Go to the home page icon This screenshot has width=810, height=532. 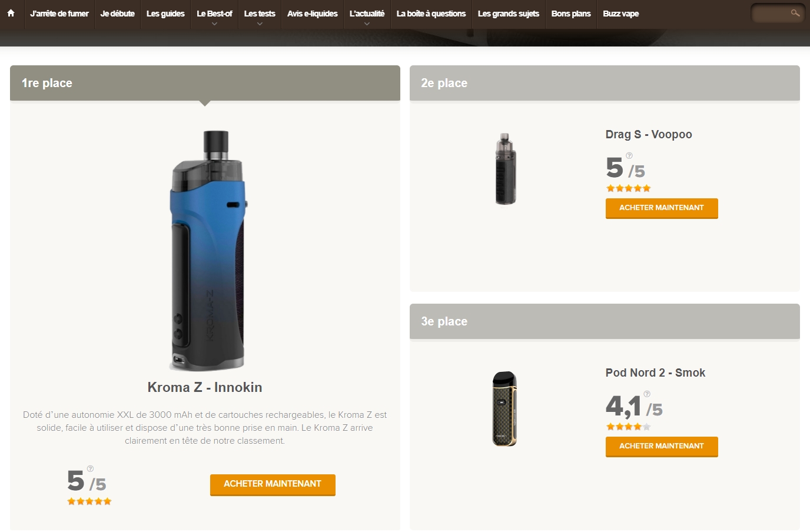[x=11, y=13]
